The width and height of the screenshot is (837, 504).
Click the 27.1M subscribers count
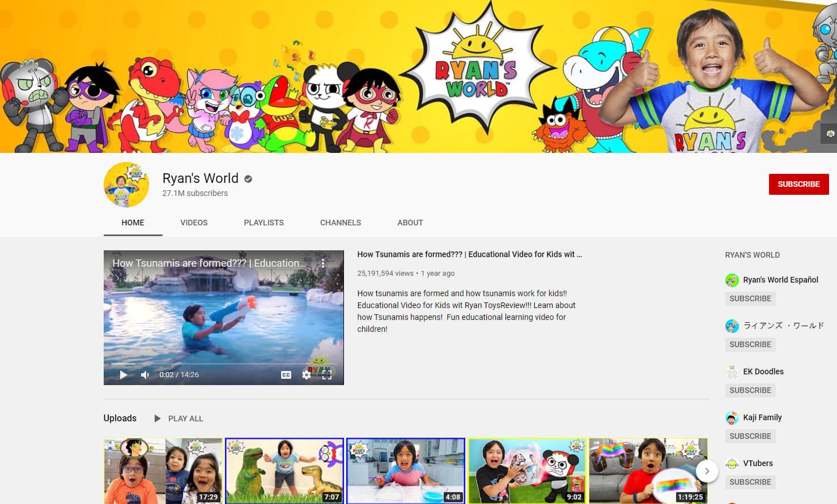[195, 193]
